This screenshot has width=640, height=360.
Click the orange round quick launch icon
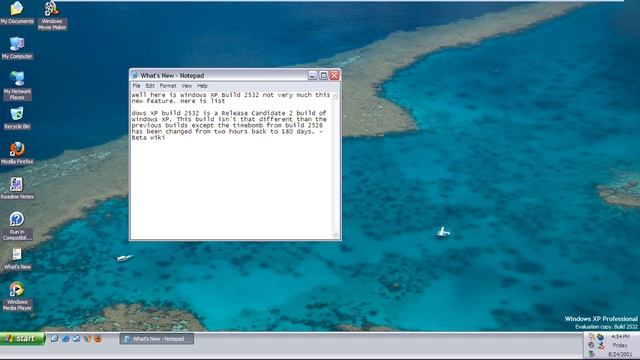98,338
